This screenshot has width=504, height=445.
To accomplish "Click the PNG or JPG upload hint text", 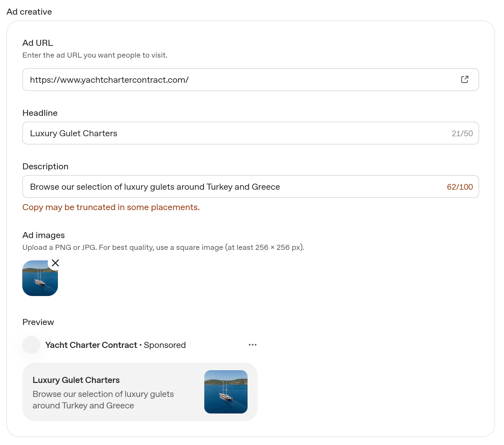I will click(163, 247).
